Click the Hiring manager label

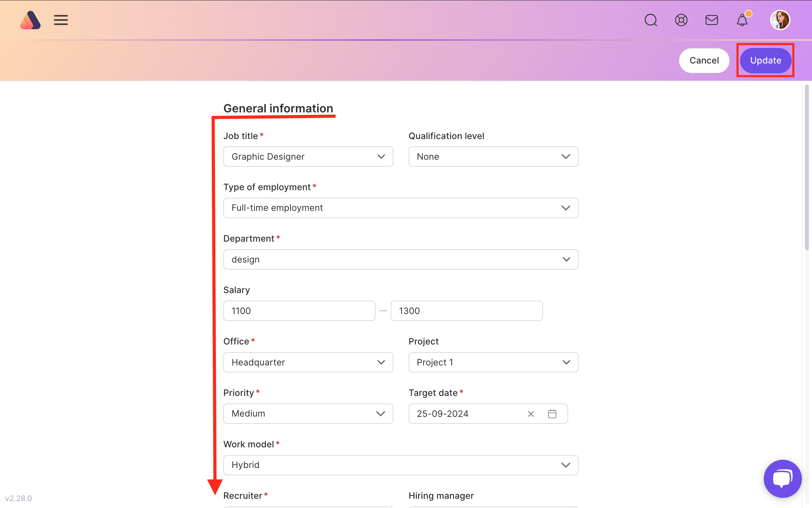pos(441,496)
